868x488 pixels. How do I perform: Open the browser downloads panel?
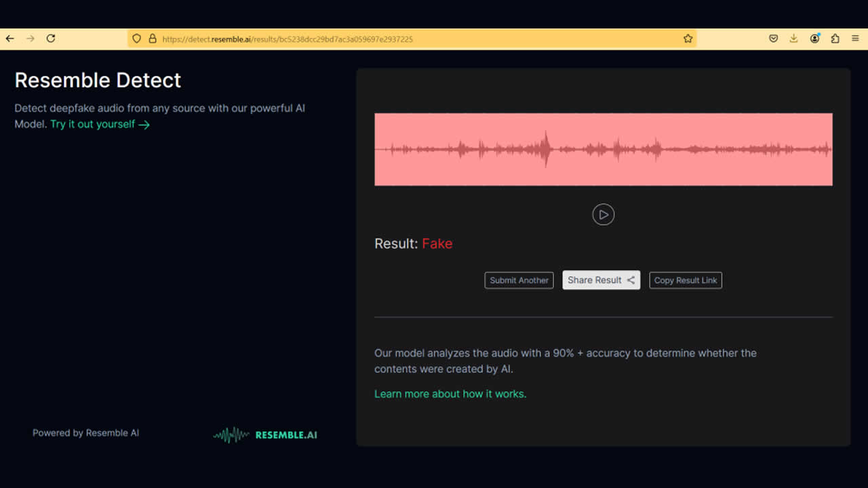point(793,39)
